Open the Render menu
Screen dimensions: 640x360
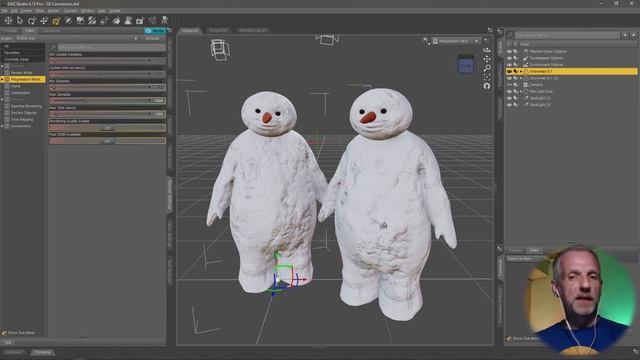(x=53, y=11)
